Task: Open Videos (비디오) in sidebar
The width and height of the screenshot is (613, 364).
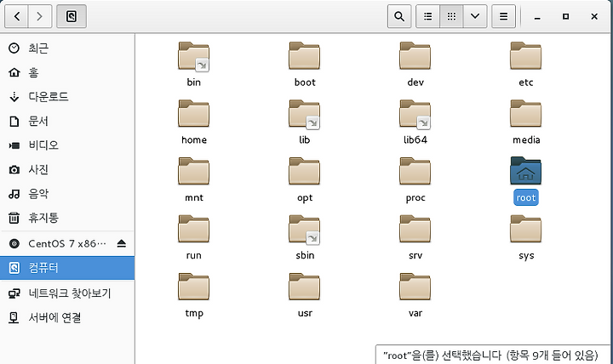Action: (x=67, y=145)
